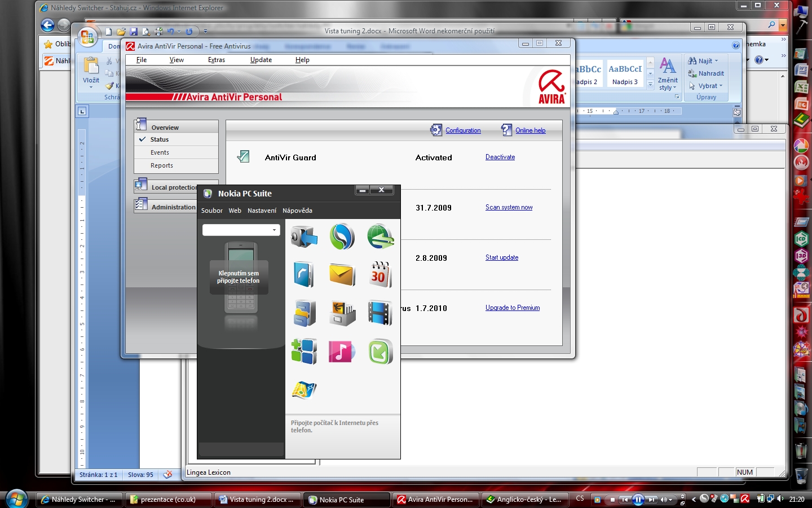The height and width of the screenshot is (508, 812).
Task: Click the New document icon in Word toolbar
Action: tap(108, 32)
